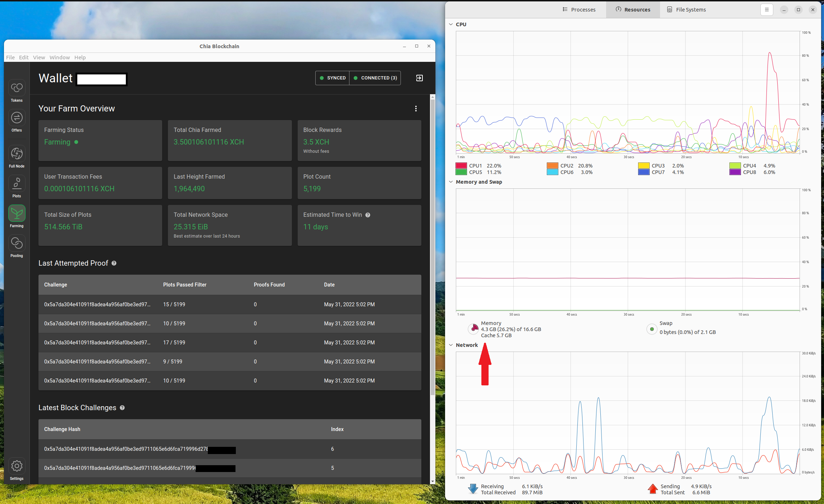The height and width of the screenshot is (504, 824).
Task: Click the Block Rewards value 3.5 XCH
Action: pos(316,142)
